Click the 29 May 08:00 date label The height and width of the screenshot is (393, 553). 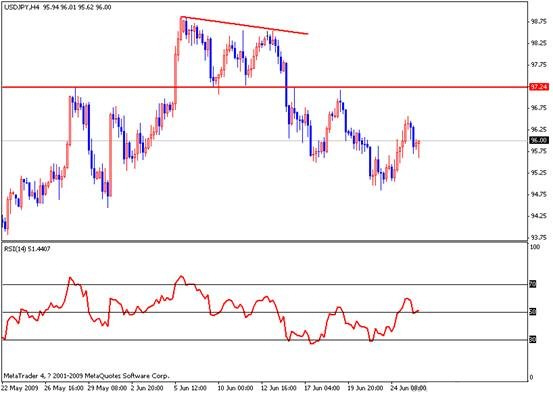click(108, 388)
